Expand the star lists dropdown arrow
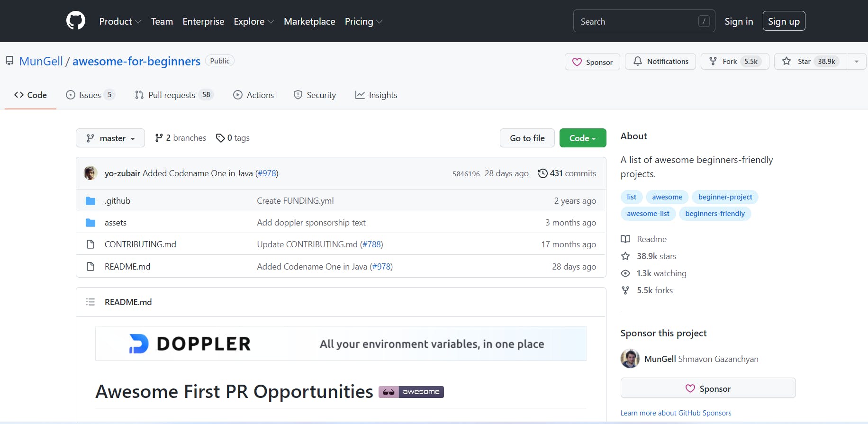The height and width of the screenshot is (424, 868). [x=857, y=62]
